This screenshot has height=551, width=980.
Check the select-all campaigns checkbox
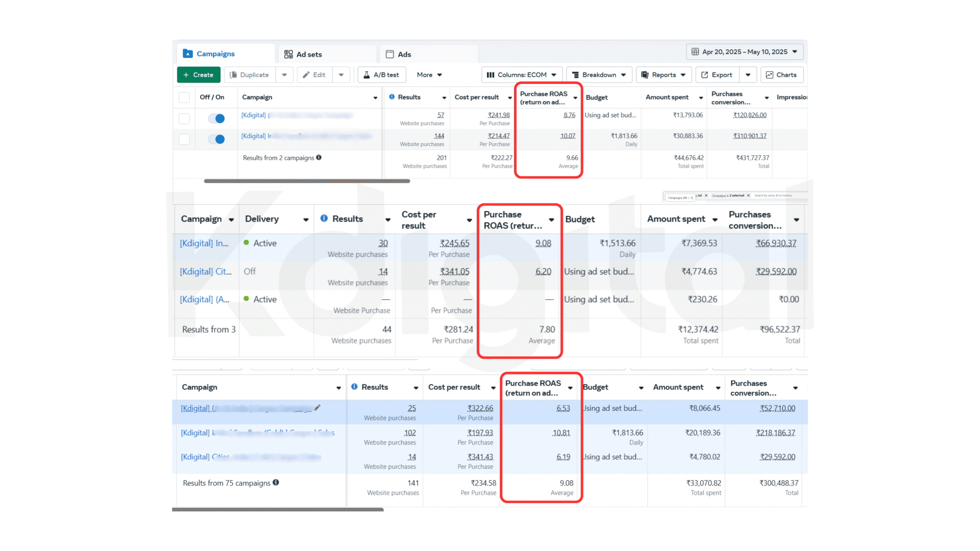pyautogui.click(x=184, y=98)
